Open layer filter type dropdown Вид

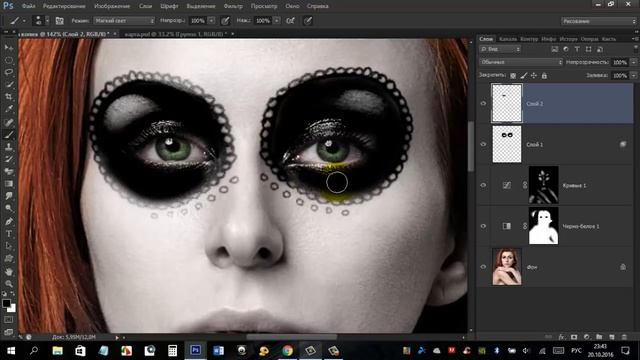point(500,49)
